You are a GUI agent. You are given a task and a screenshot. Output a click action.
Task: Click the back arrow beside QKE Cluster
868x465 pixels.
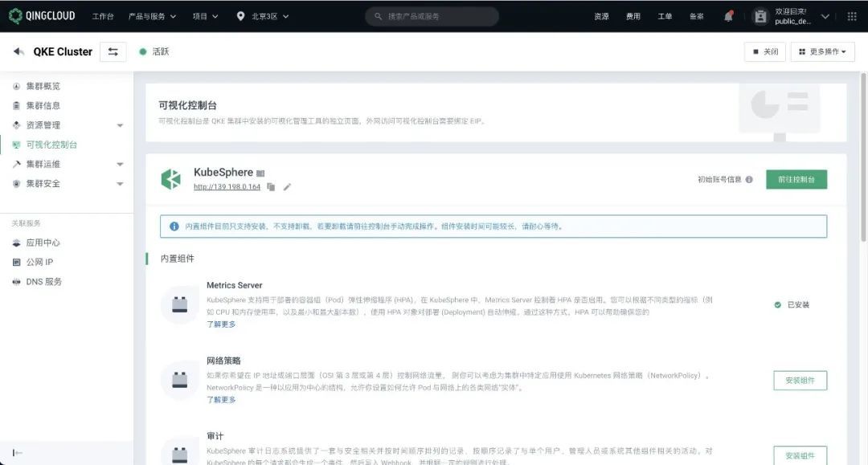(x=18, y=51)
